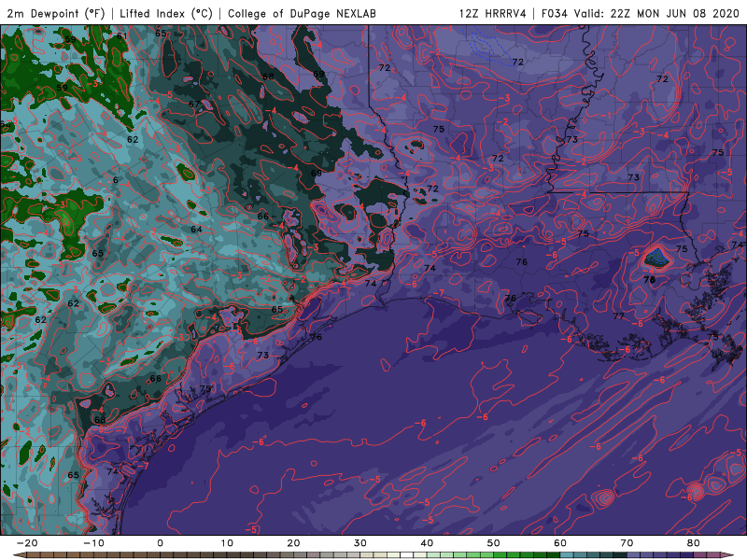
Task: Click the -10 label on the color scale
Action: [93, 543]
